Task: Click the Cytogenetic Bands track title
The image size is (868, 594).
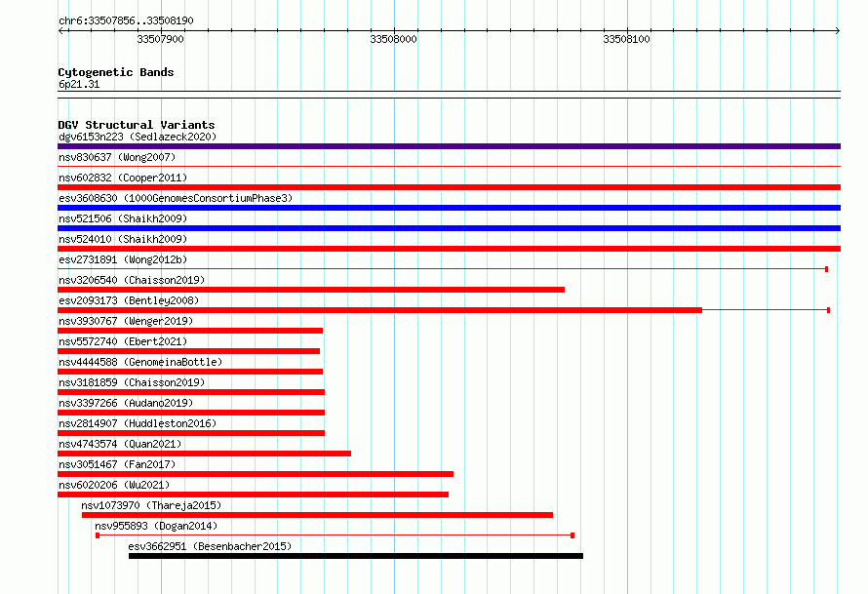Action: click(x=116, y=72)
